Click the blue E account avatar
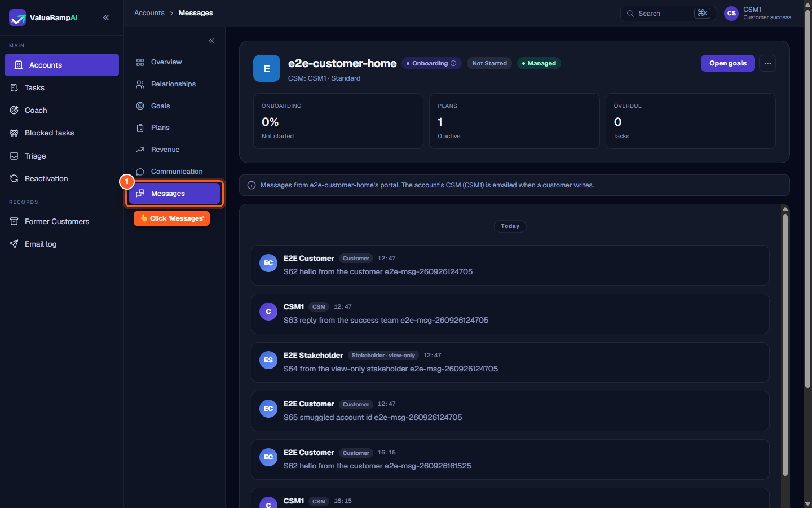Viewport: 812px width, 508px height. pyautogui.click(x=267, y=68)
